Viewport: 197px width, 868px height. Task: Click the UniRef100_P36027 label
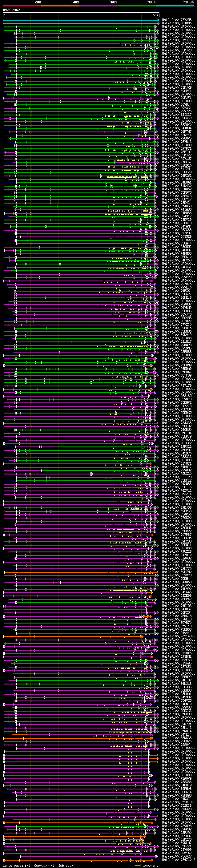tap(177, 856)
